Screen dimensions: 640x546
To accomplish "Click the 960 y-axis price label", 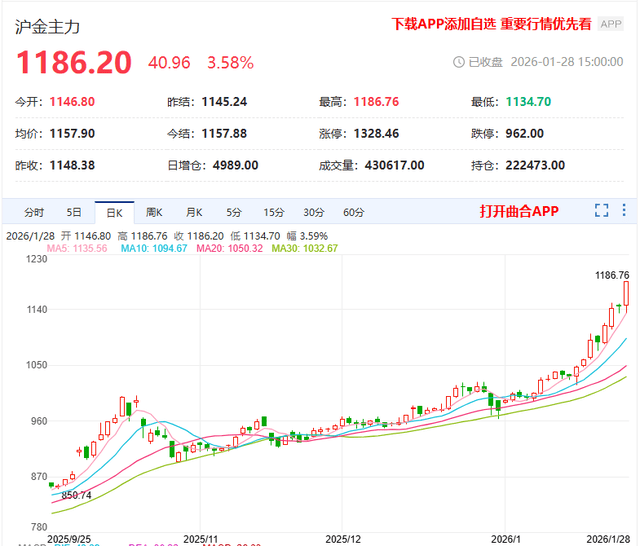I will pyautogui.click(x=39, y=421).
